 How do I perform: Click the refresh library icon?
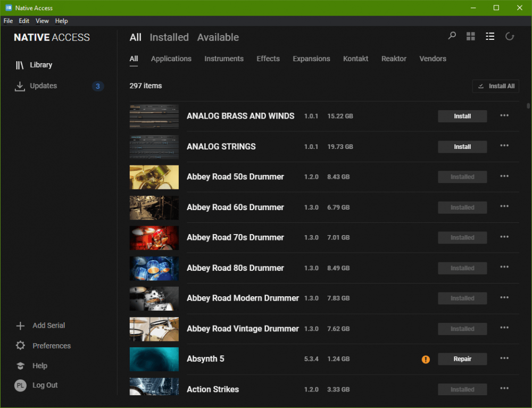tap(510, 36)
